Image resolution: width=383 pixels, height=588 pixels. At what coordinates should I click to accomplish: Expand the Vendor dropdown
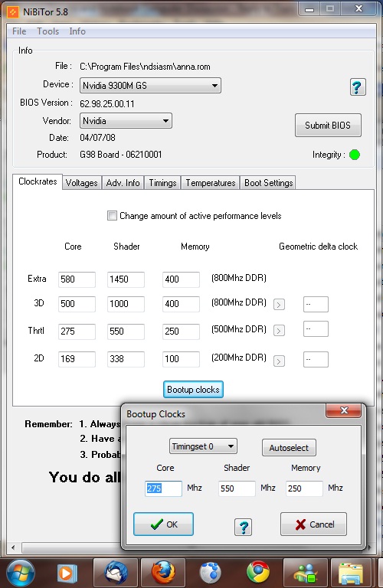126,121
